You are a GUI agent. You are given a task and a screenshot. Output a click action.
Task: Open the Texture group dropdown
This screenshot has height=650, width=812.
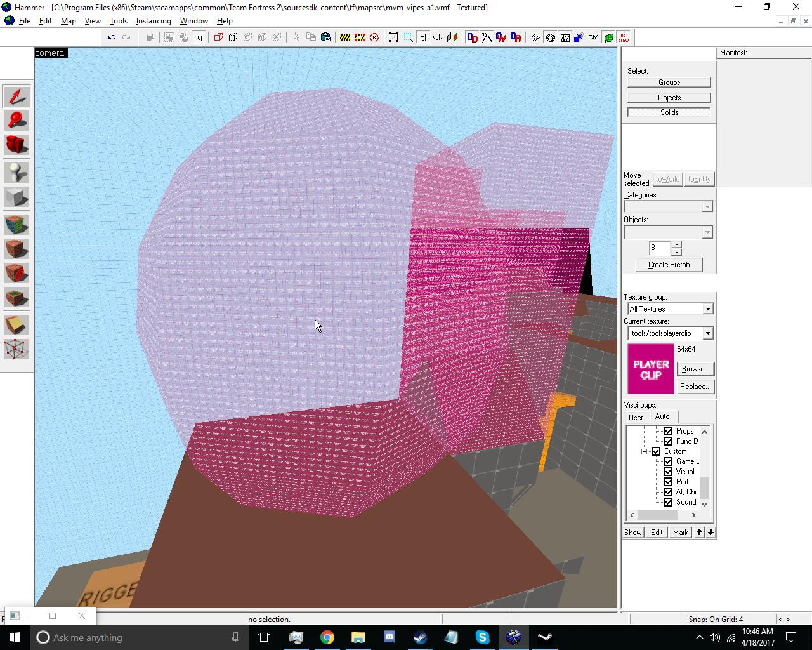[x=708, y=309]
